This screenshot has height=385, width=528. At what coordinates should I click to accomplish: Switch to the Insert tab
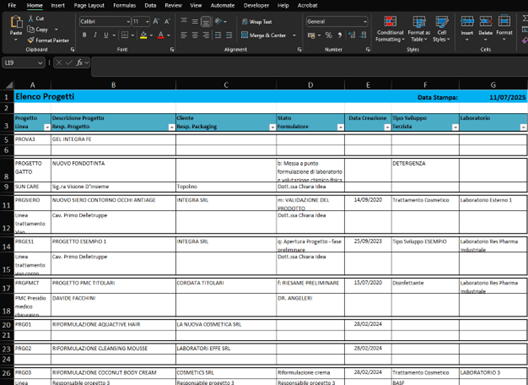tap(58, 5)
